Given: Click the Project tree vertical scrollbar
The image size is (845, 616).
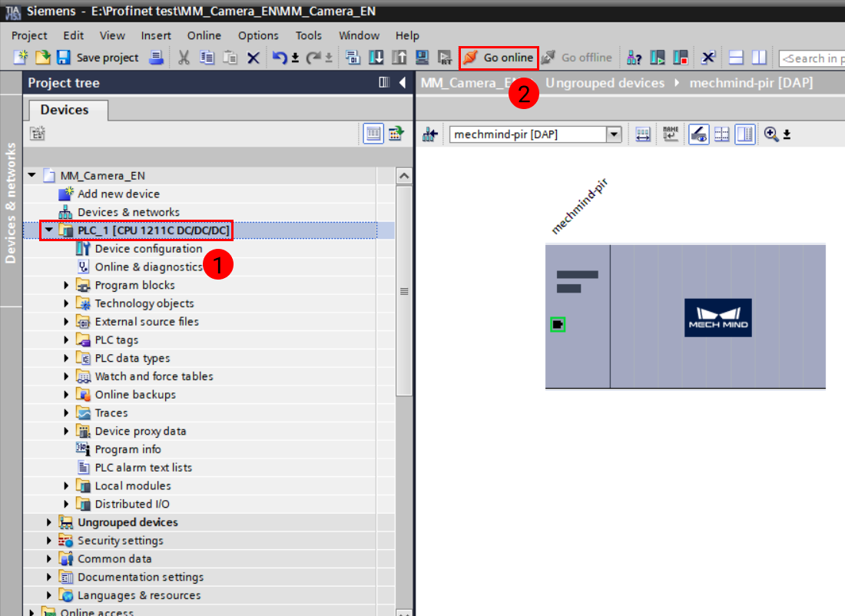Looking at the screenshot, I should 404,292.
